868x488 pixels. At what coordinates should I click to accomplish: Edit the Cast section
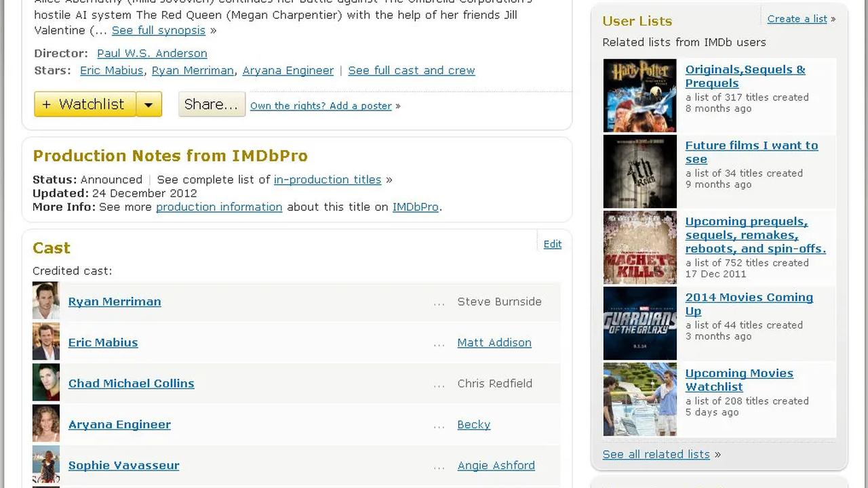point(553,244)
